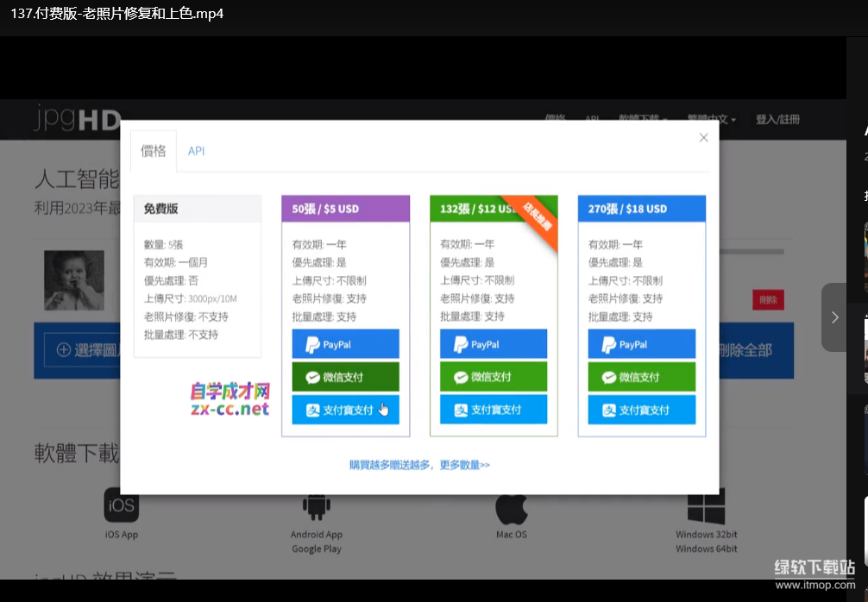Choose 微信支付 under the 132張 / $12 USD plan

[494, 377]
